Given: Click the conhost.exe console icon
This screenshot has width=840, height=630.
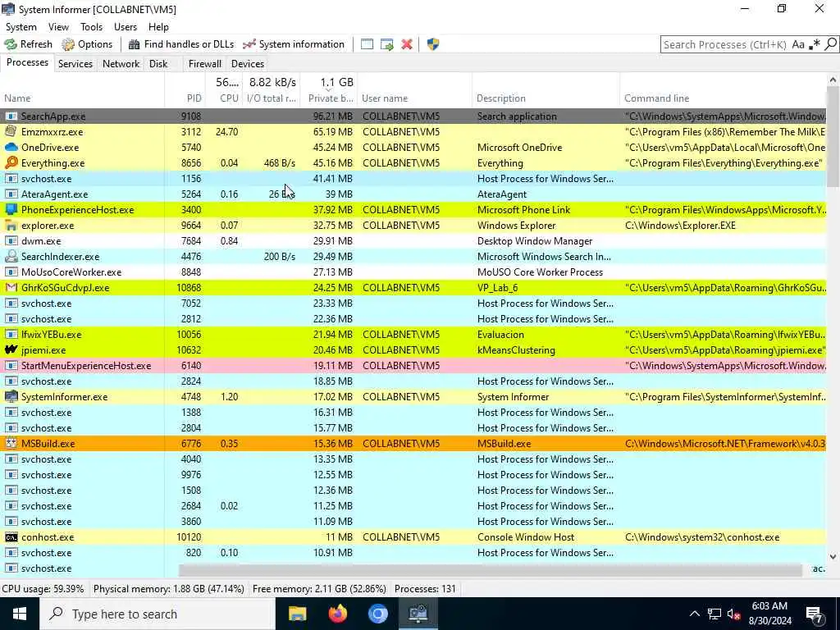Looking at the screenshot, I should 11,536.
